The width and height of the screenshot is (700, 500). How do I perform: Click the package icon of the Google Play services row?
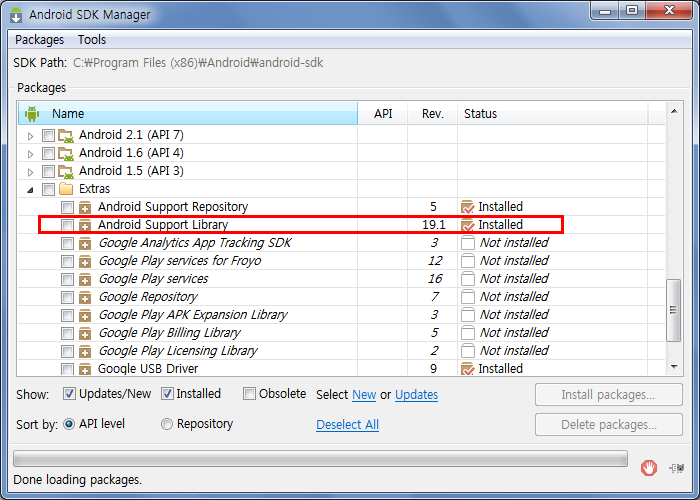[x=85, y=279]
